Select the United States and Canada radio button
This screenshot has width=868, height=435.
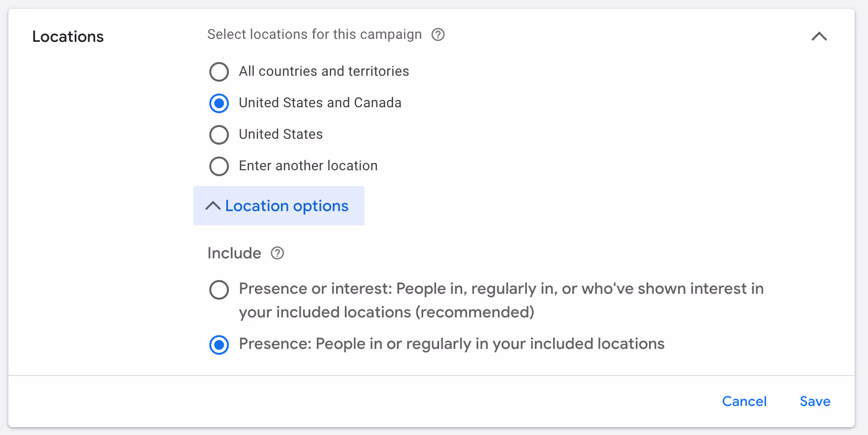click(x=219, y=103)
